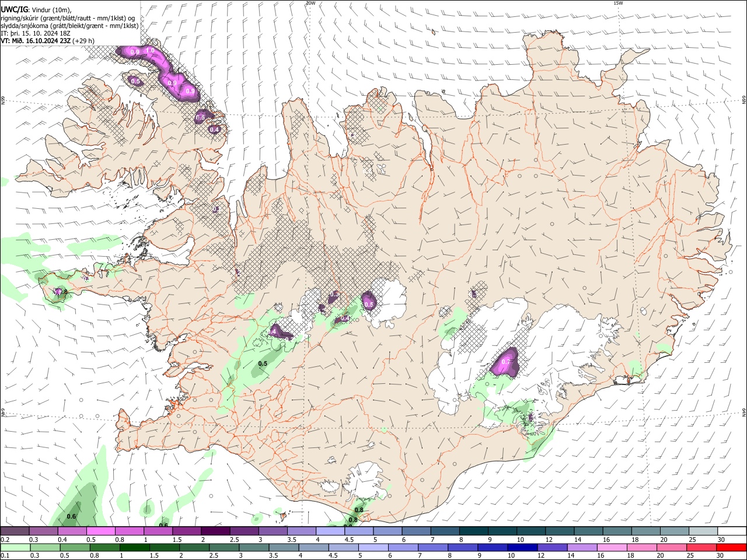Click rain-scale swatch between 2 and 2.5
Viewport: 747px width, 560px height.
194,547
